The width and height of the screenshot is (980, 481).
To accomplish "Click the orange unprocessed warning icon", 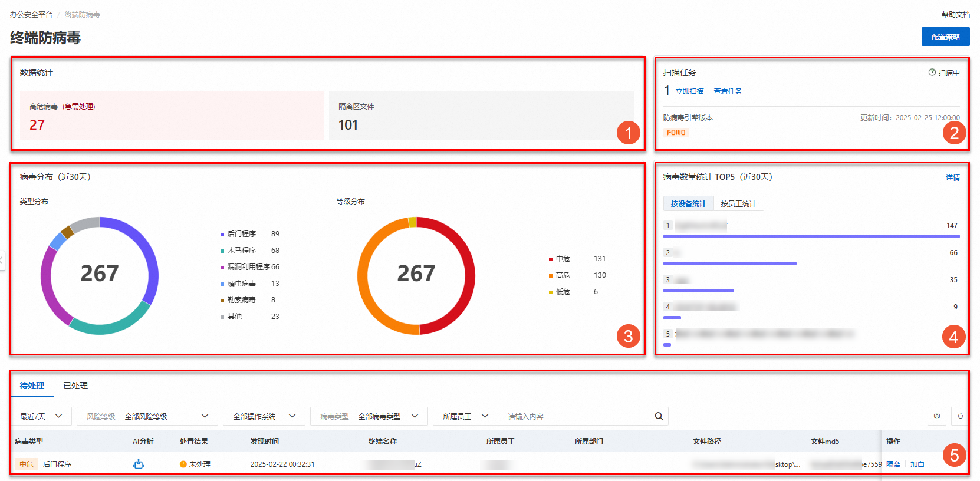I will (x=183, y=464).
